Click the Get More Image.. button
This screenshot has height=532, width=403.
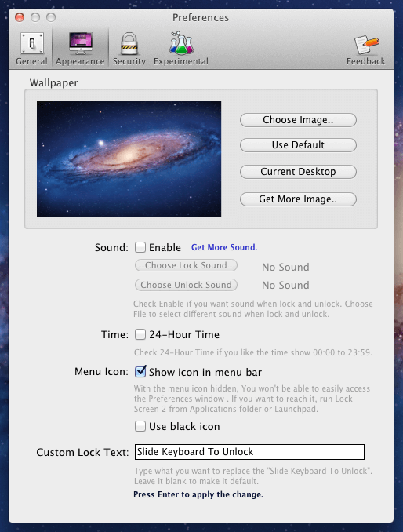(x=298, y=199)
